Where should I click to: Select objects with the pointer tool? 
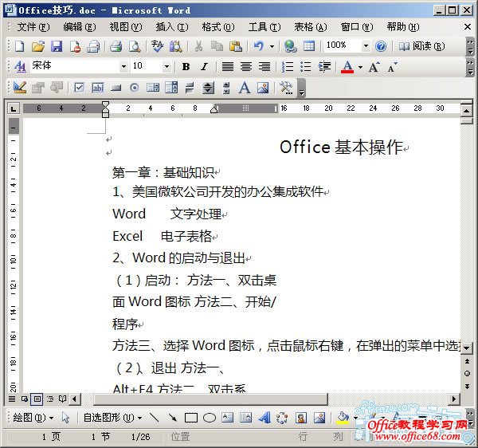65,418
